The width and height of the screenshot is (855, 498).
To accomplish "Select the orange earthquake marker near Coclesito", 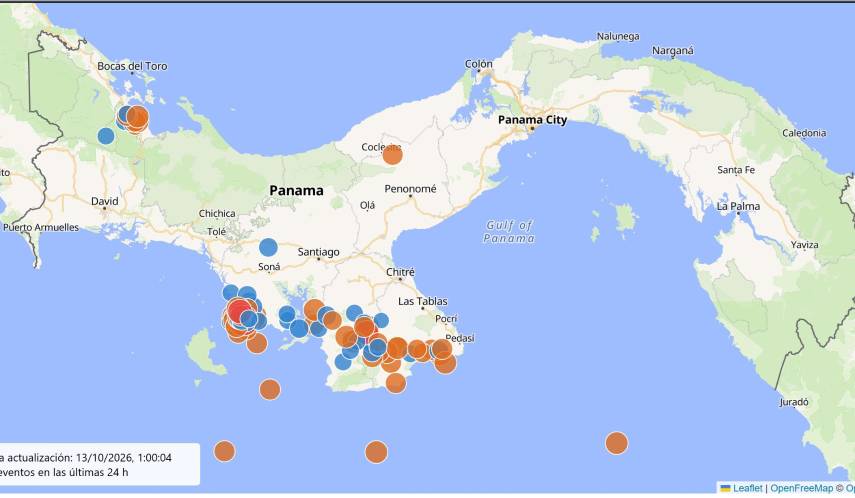I will click(x=392, y=155).
